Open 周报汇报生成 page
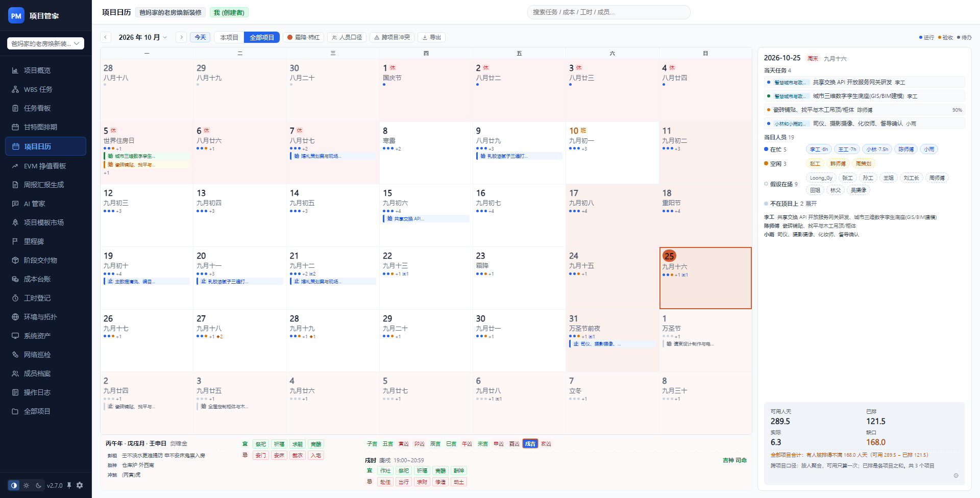 point(45,185)
